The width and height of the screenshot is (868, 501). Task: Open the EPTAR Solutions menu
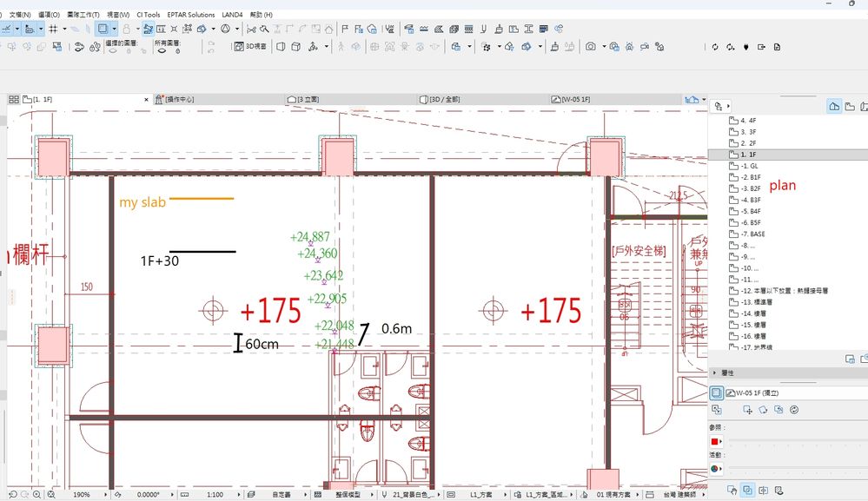pyautogui.click(x=191, y=15)
